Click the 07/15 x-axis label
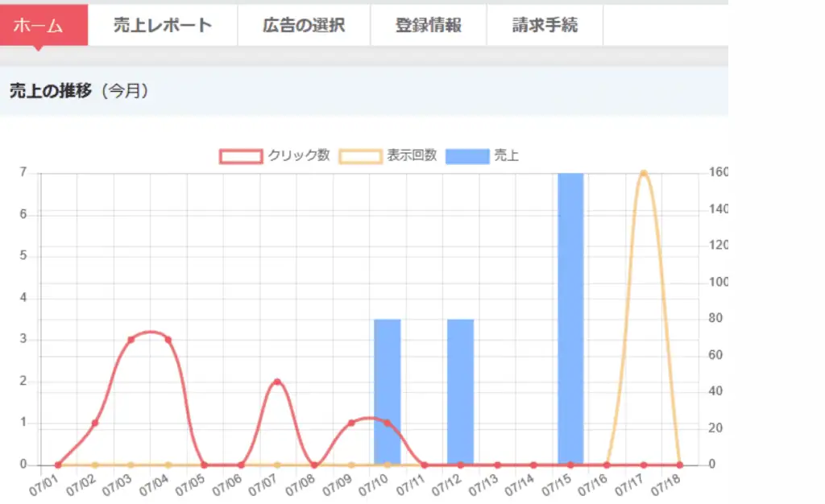This screenshot has width=825, height=504. click(556, 485)
